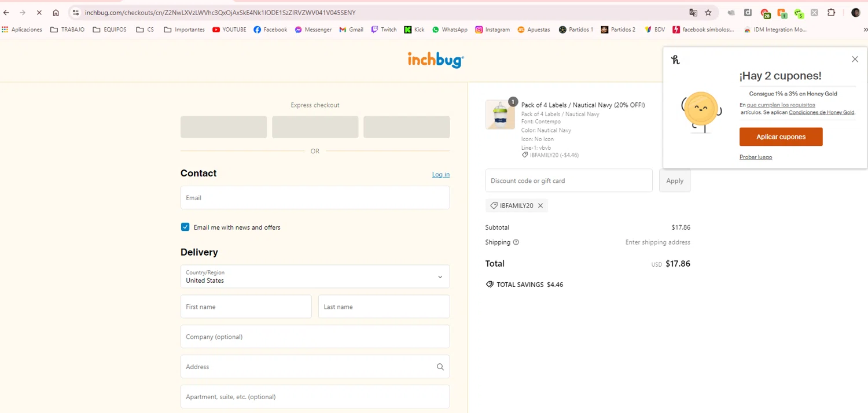Open site information icon in address bar
The image size is (868, 413).
(x=76, y=13)
